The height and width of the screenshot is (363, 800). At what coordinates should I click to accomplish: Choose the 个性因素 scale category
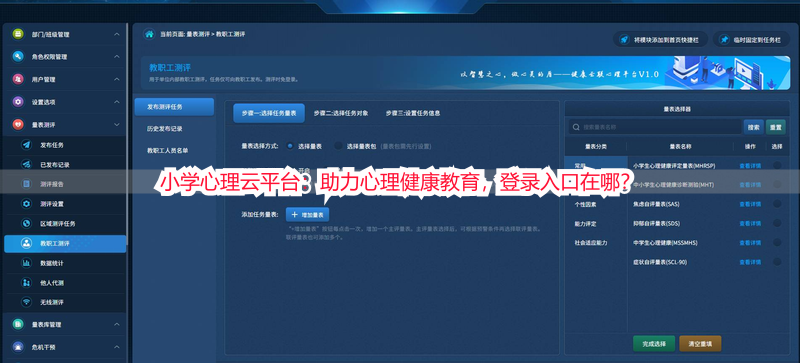click(585, 204)
